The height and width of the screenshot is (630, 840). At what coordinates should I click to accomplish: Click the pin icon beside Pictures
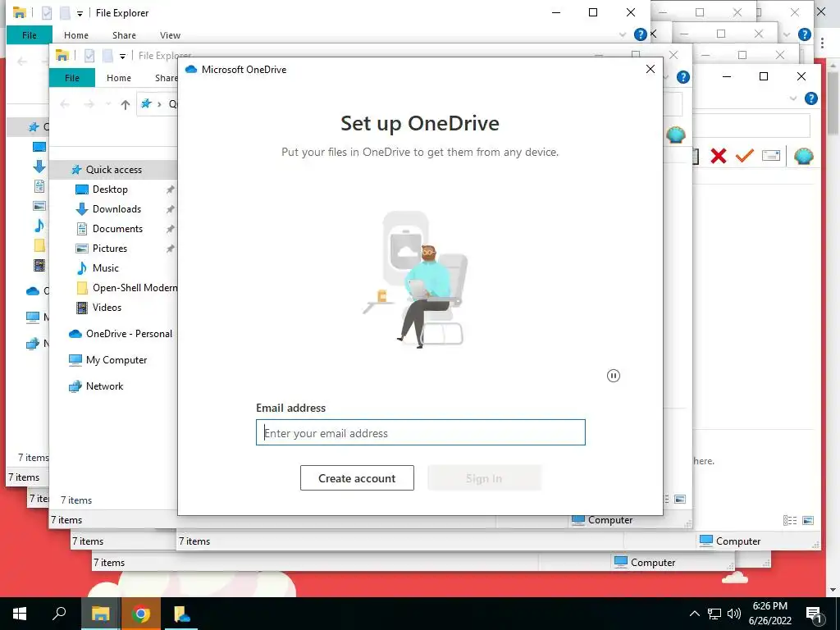(171, 248)
